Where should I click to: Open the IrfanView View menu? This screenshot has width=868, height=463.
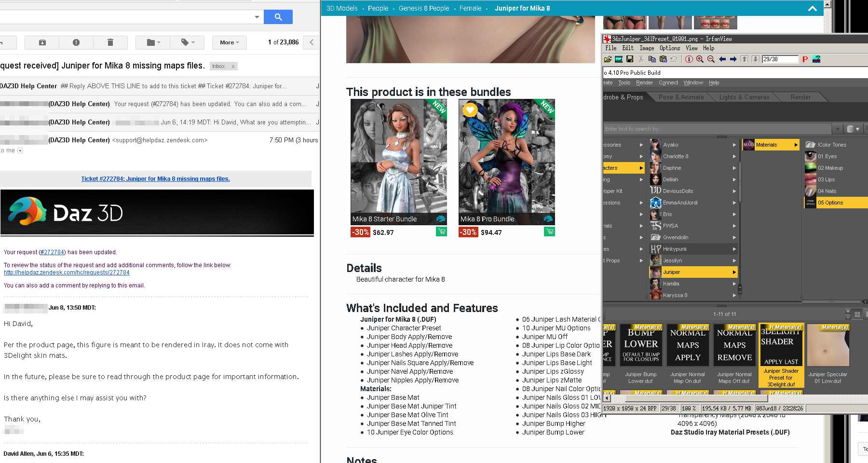(692, 48)
